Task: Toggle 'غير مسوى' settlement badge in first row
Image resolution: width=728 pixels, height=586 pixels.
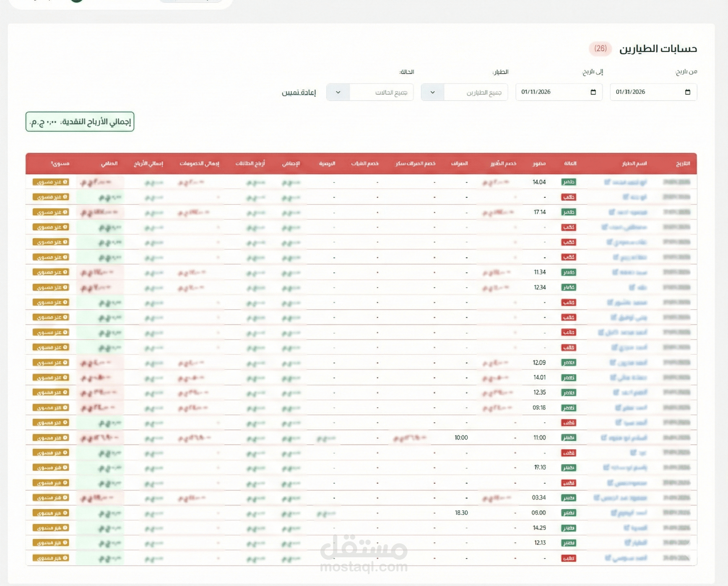Action: click(51, 182)
